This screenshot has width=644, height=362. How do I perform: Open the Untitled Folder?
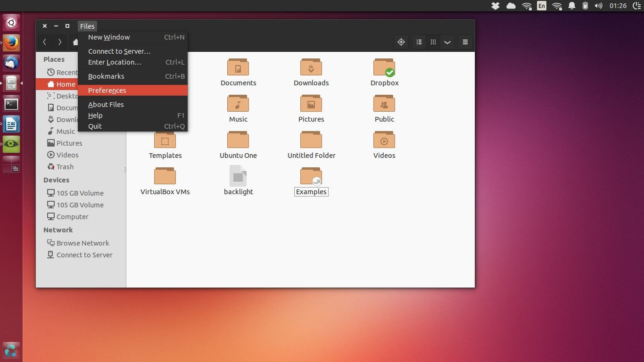coord(311,141)
